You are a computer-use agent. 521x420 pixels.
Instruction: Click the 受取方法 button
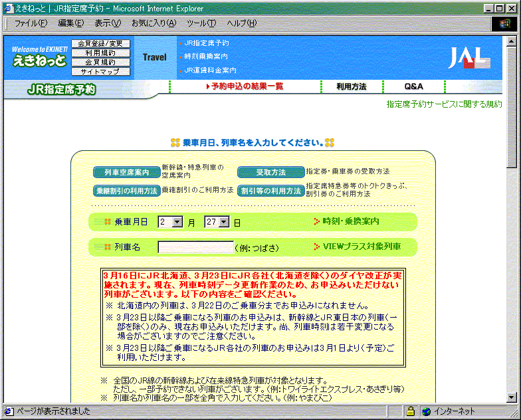coord(271,173)
